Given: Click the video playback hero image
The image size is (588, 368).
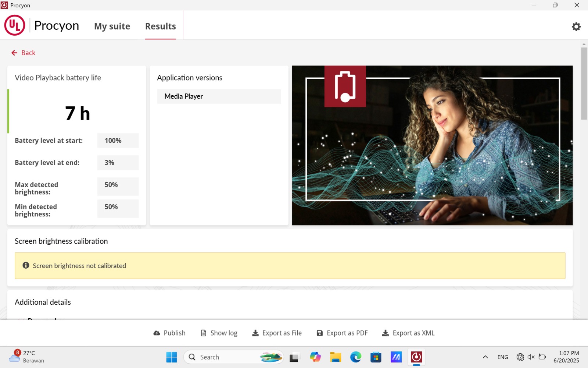Looking at the screenshot, I should [432, 145].
